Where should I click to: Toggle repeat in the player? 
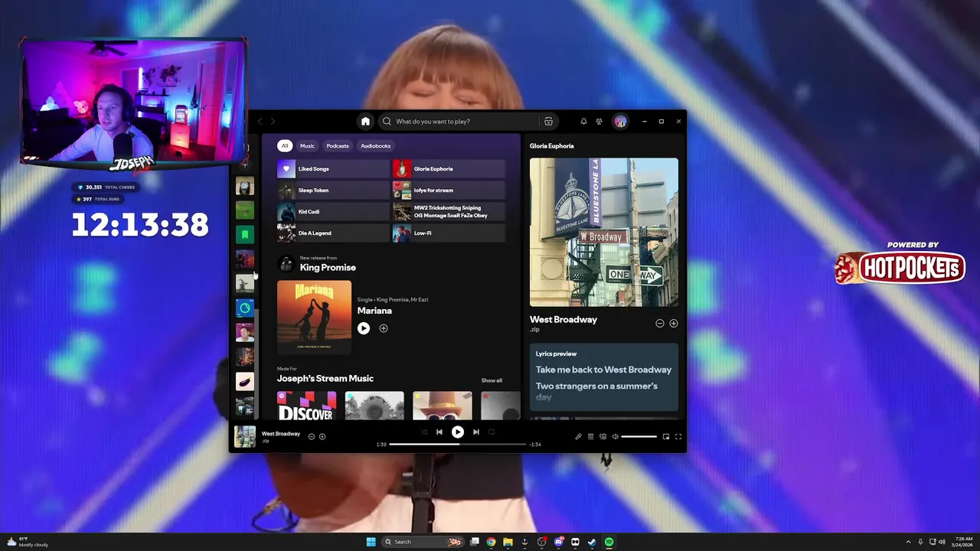[492, 432]
